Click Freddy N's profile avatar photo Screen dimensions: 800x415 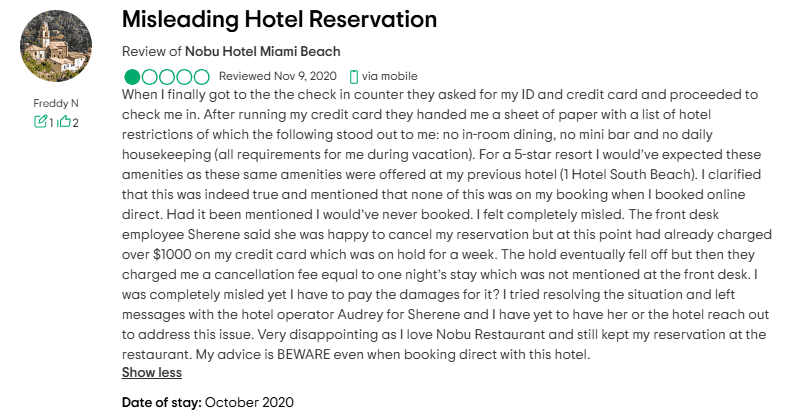pos(56,47)
